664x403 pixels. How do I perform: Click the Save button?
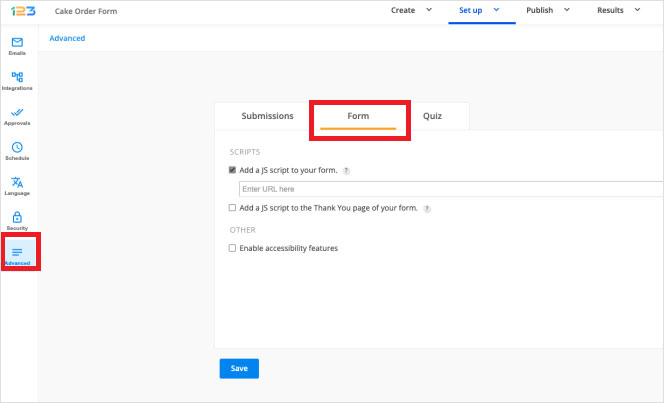pos(239,368)
